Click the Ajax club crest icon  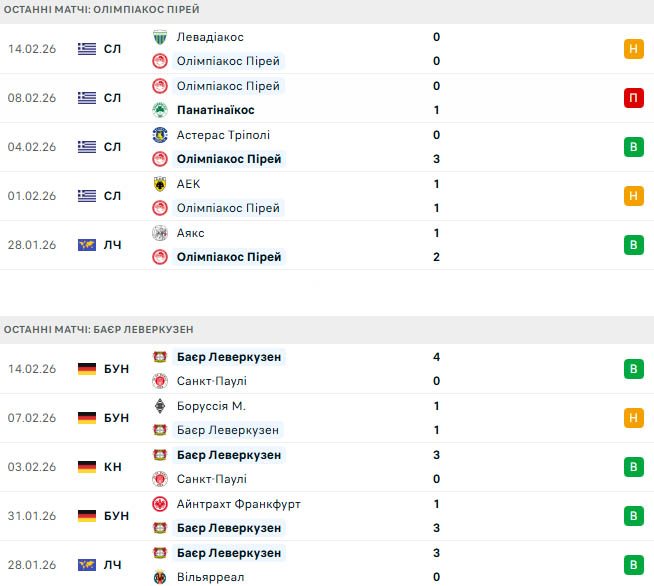159,233
